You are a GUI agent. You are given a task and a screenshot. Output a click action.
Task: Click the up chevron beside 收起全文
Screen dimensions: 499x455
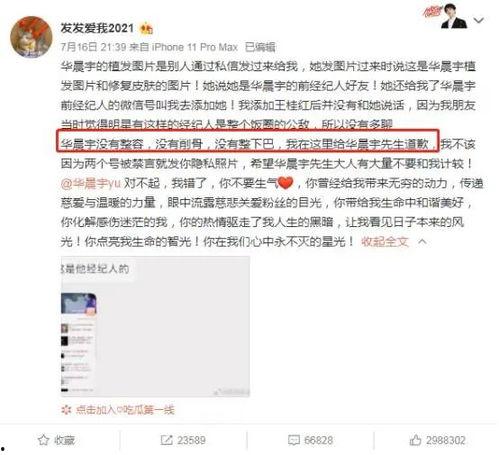(x=422, y=241)
